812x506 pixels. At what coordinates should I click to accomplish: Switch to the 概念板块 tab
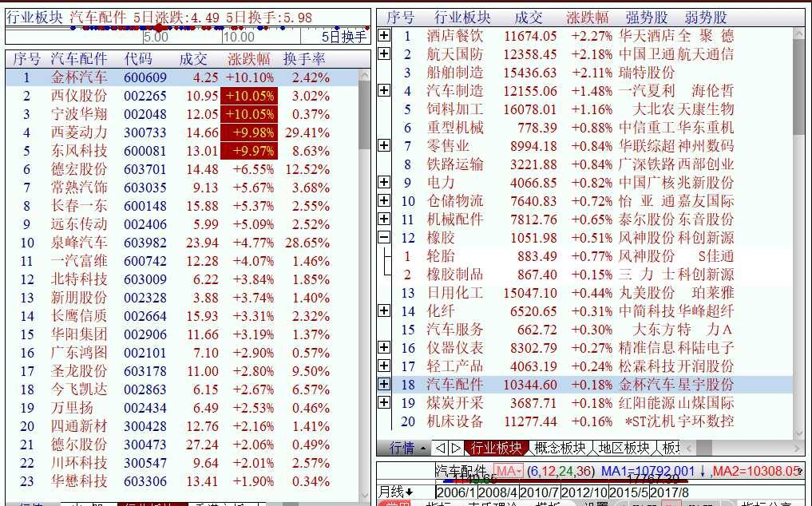click(x=560, y=448)
